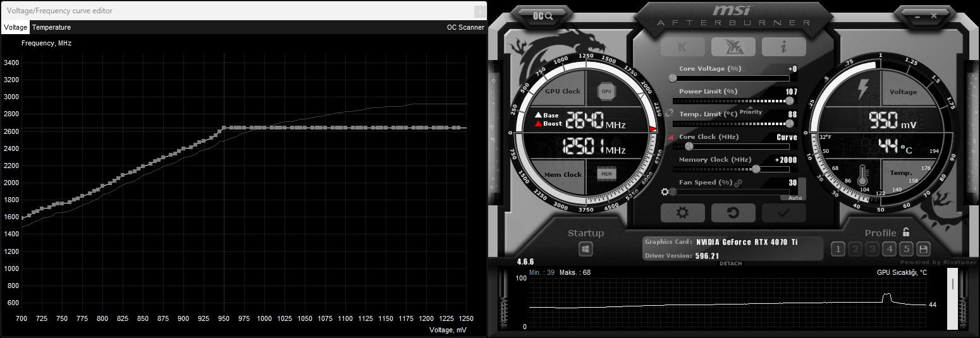
Task: Open the OC scanner magnifier button
Action: click(x=544, y=16)
